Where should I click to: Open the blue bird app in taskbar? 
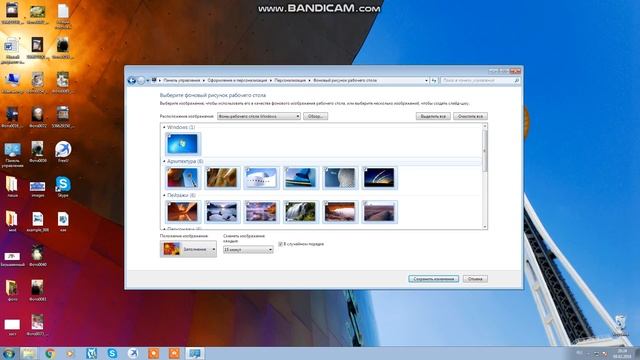coord(133,353)
